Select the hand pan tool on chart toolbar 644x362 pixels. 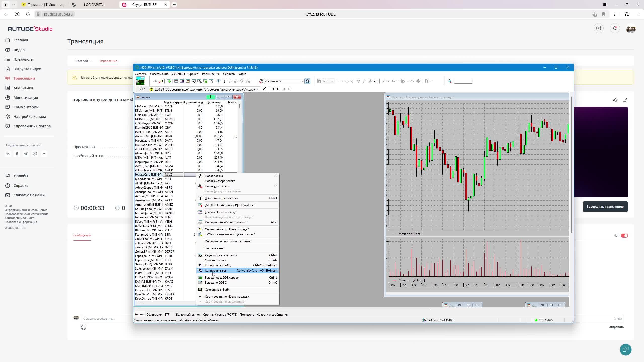376,81
